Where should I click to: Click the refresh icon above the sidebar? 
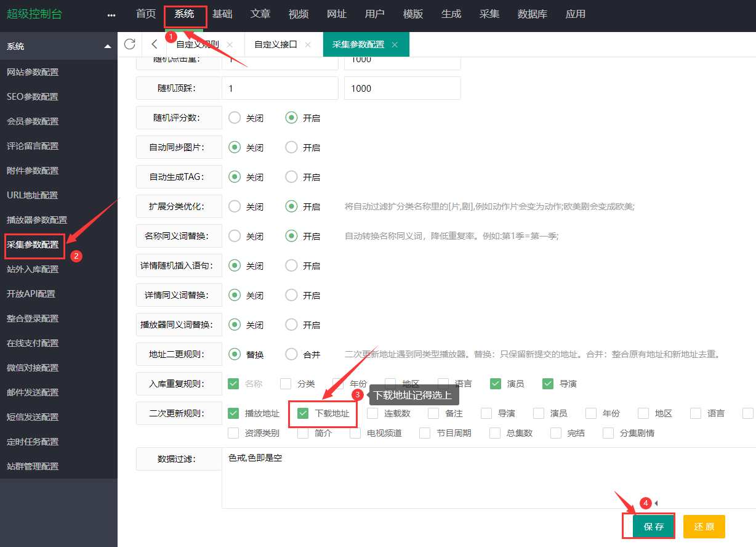coord(129,44)
